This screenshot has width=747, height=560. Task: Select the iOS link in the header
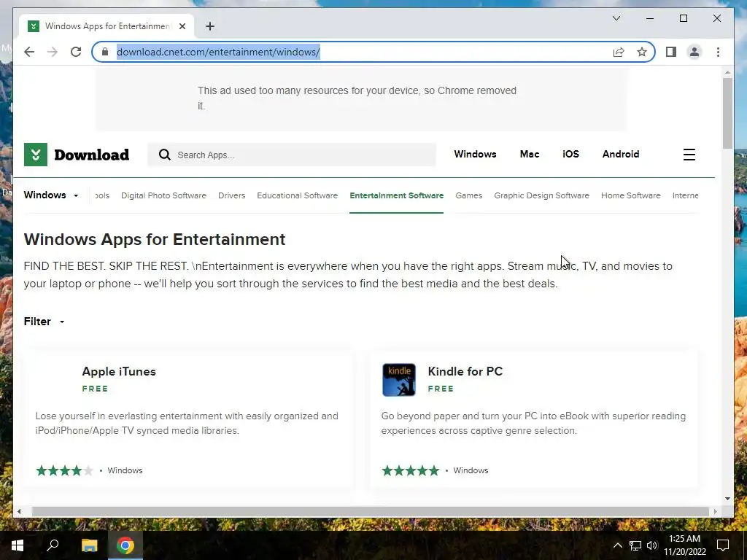click(x=570, y=155)
